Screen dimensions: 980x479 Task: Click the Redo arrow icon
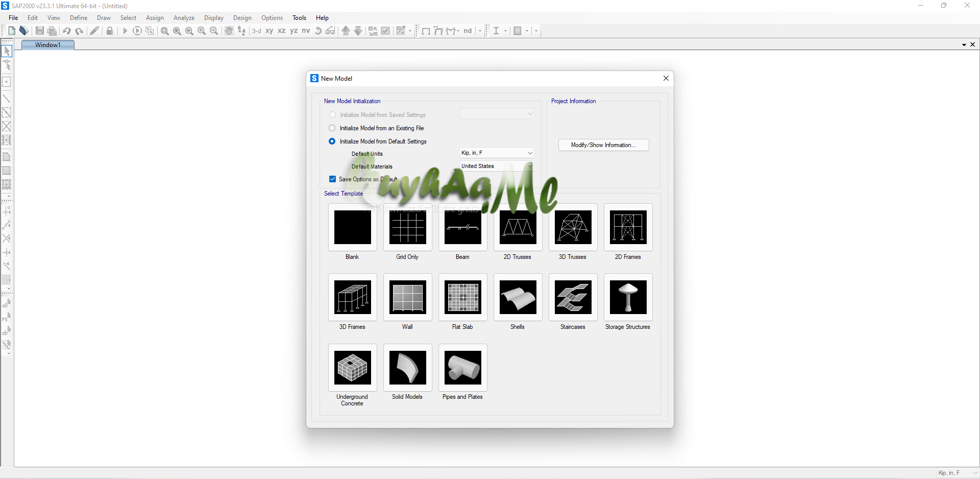point(79,31)
